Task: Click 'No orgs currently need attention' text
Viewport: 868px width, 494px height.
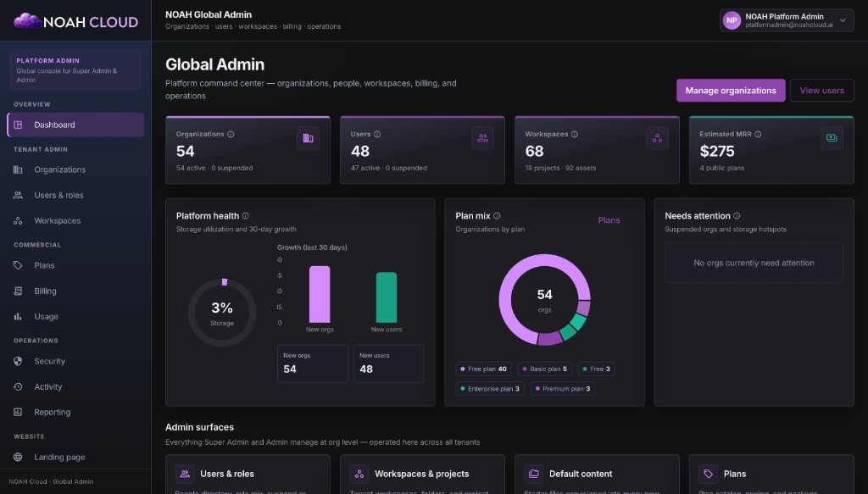Action: [754, 264]
